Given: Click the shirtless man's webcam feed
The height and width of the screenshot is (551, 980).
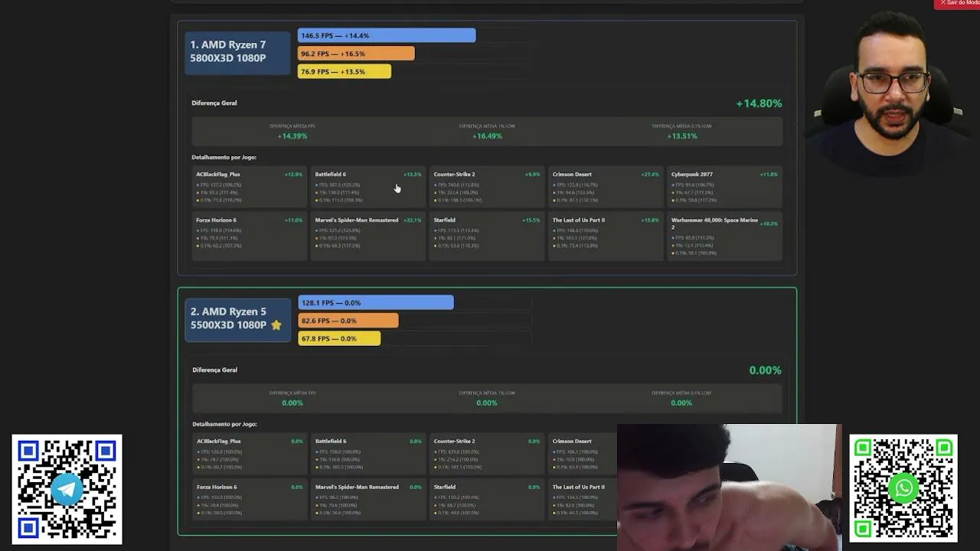Looking at the screenshot, I should (x=729, y=487).
